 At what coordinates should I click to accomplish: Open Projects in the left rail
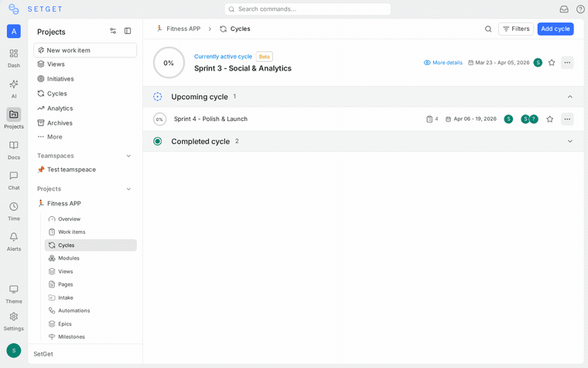point(14,119)
